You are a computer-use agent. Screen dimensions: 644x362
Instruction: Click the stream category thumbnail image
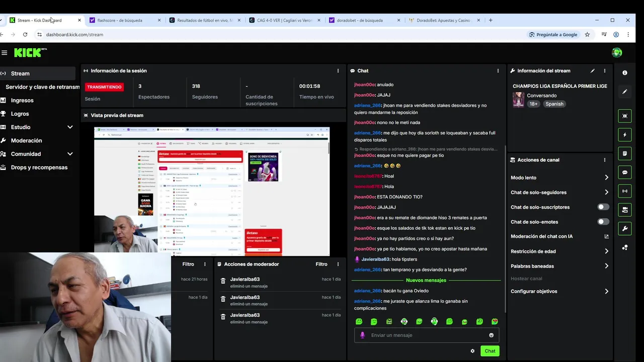click(518, 100)
